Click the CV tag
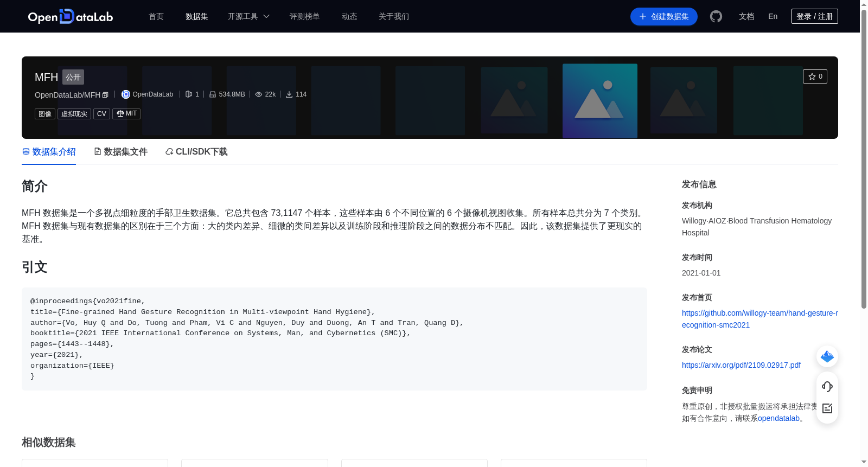 101,114
